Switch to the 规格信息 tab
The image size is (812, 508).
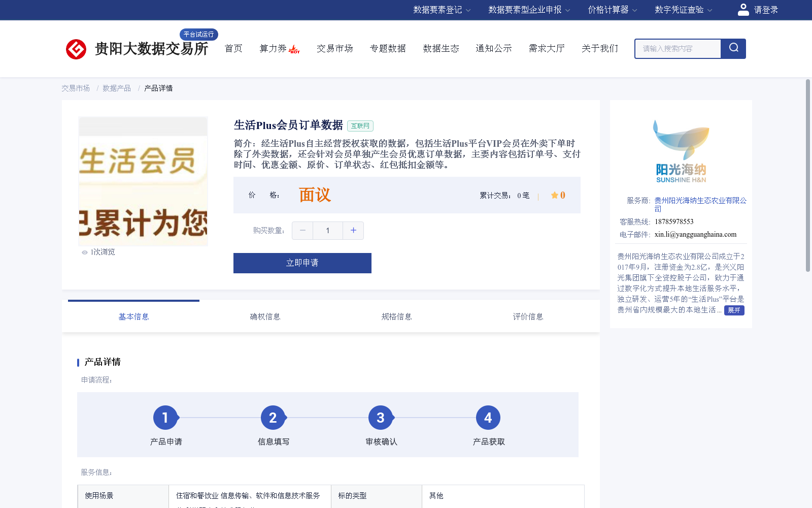coord(396,316)
